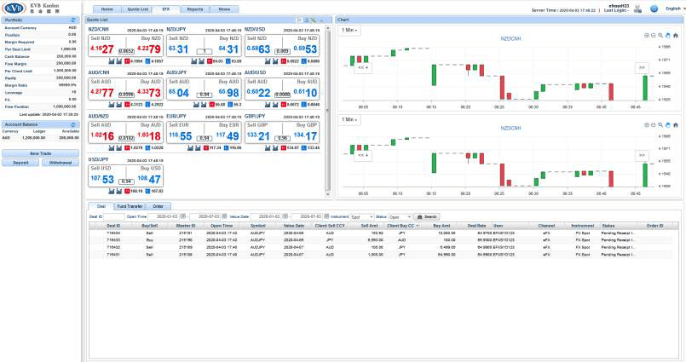Open second chart icon under NZD/CNH quote
686x362 pixels.
pos(119,61)
